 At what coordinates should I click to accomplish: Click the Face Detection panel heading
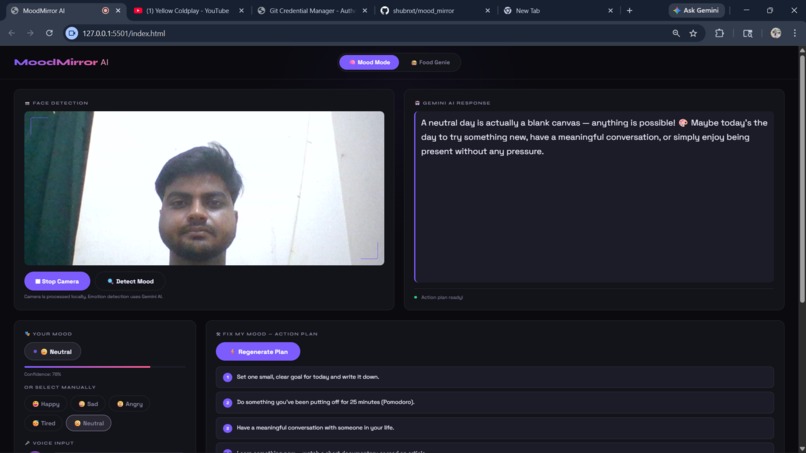57,103
